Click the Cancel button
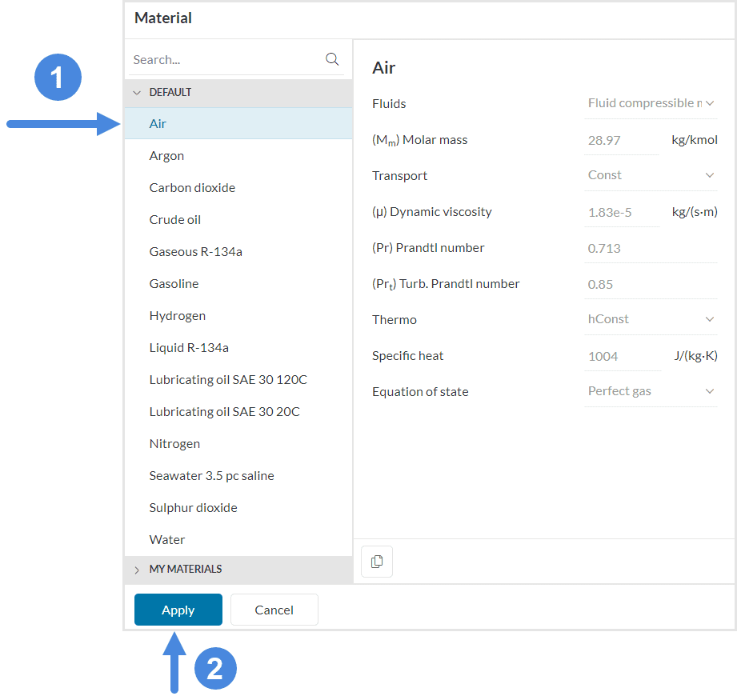 274,610
